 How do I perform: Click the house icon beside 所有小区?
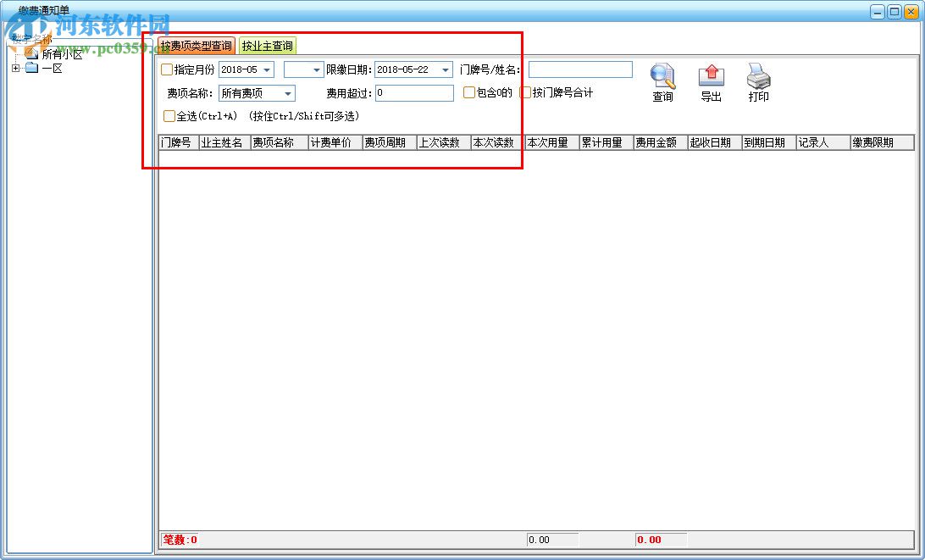click(32, 53)
